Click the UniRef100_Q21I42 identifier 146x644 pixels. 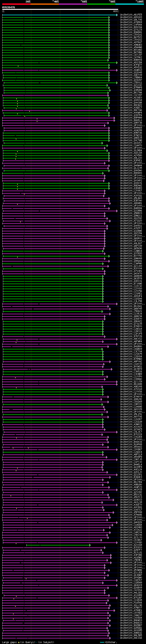pos(131,85)
